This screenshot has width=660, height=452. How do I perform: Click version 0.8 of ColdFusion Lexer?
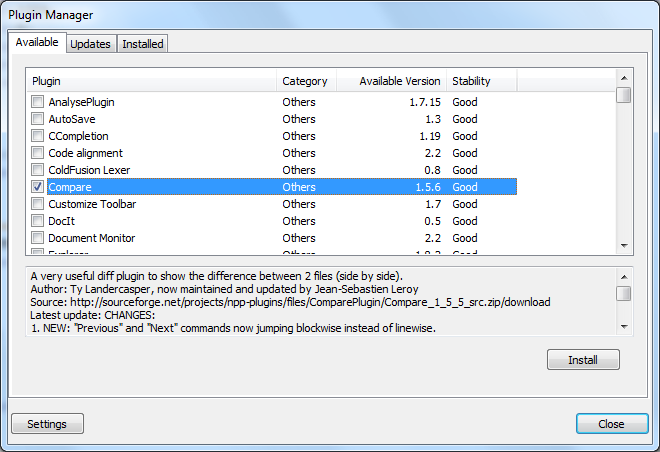coord(433,170)
